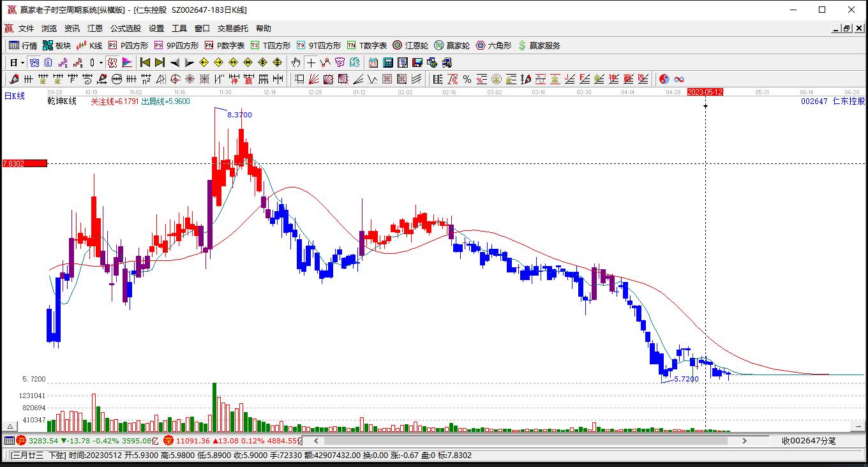
Task: Switch to the K线 candlestick chart
Action: coord(89,45)
